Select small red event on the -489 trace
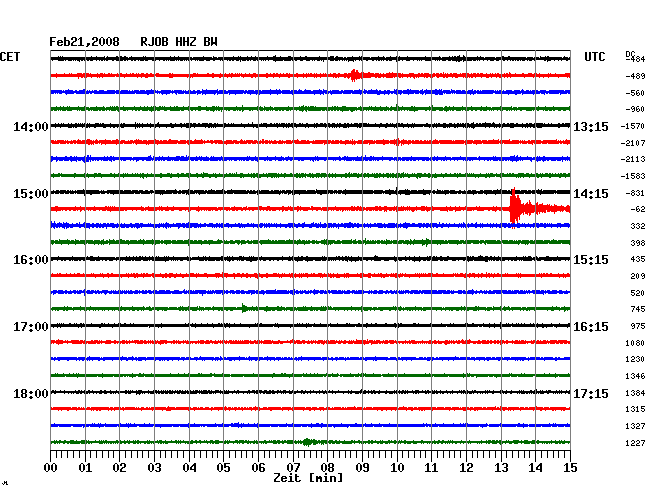The height and width of the screenshot is (494, 650). 356,75
